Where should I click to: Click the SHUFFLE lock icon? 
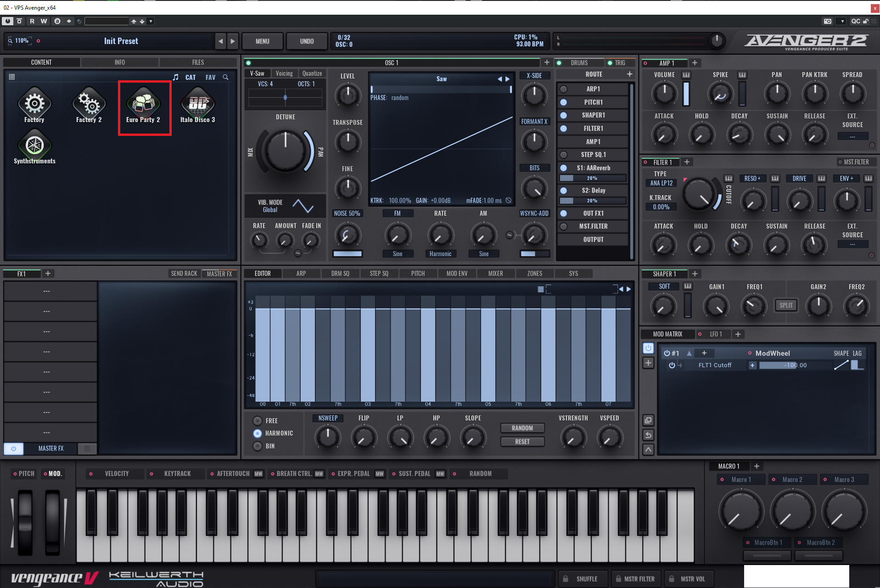566,579
